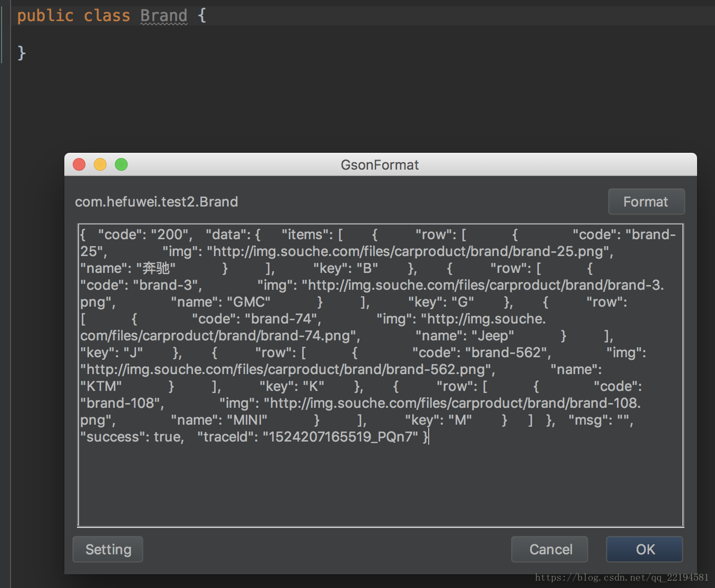
Task: Click the "GMC" name value in JSON
Action: coord(248,302)
